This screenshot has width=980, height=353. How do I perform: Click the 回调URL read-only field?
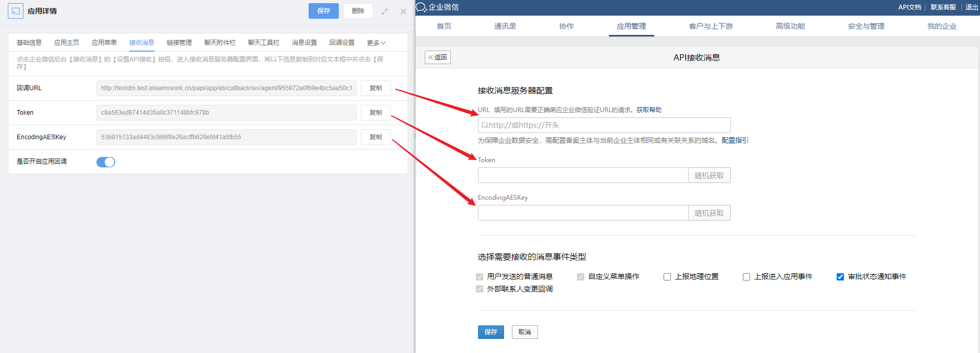tap(226, 88)
